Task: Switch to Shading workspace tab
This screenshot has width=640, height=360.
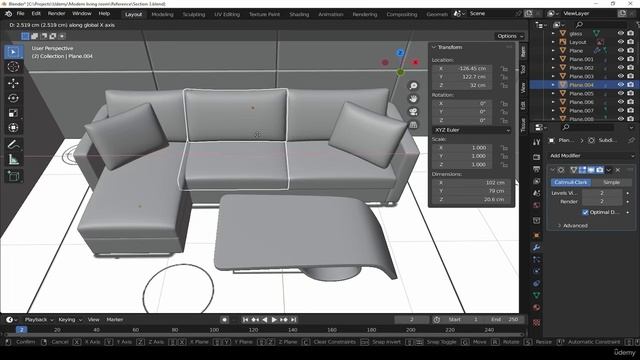Action: click(299, 14)
